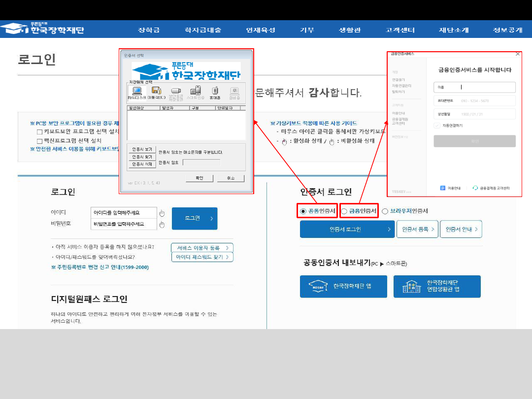Click 만료일자 column header
Screen dimensions: 532x399
[x=228, y=108]
